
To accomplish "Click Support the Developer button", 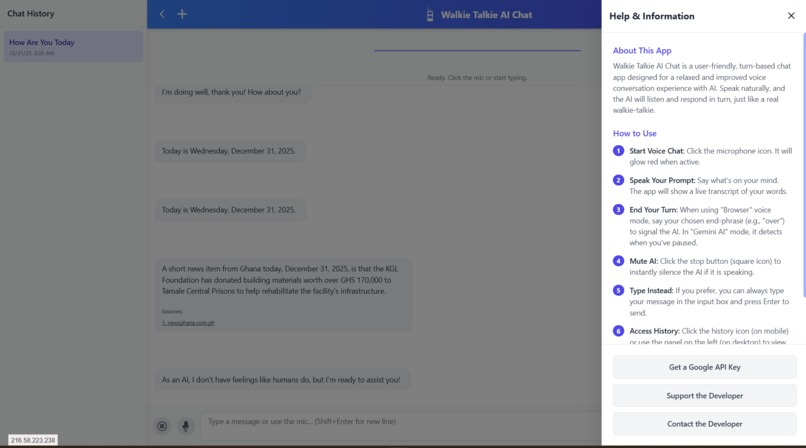I will (704, 396).
